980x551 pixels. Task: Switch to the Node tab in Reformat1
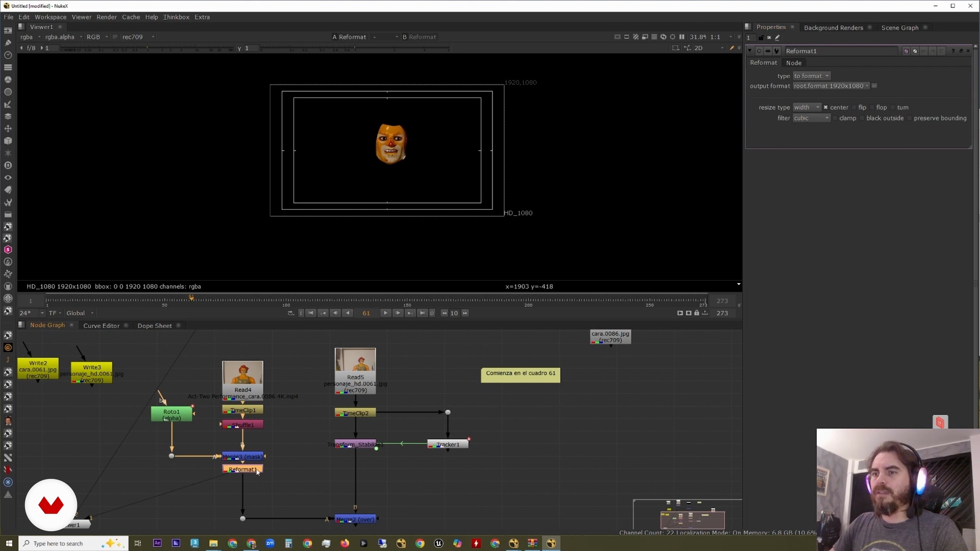pos(794,63)
